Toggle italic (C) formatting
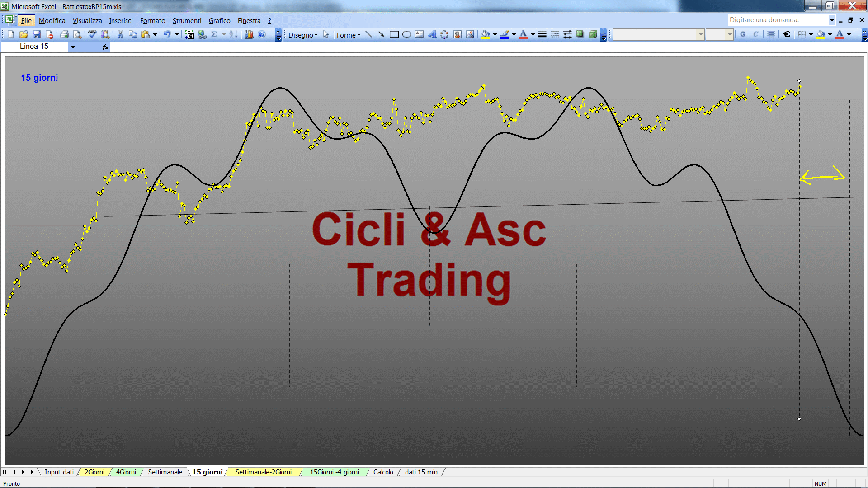The height and width of the screenshot is (488, 868). (x=755, y=34)
